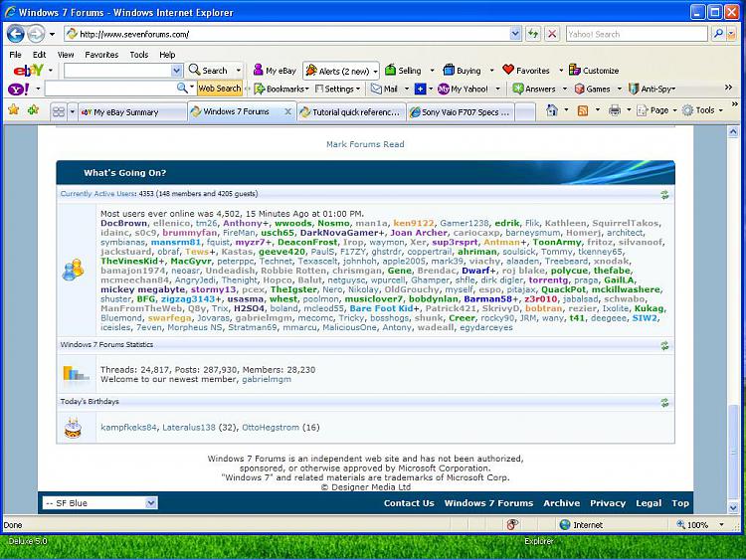Image resolution: width=746 pixels, height=560 pixels.
Task: Click the Yahoo Web Search button
Action: [220, 88]
